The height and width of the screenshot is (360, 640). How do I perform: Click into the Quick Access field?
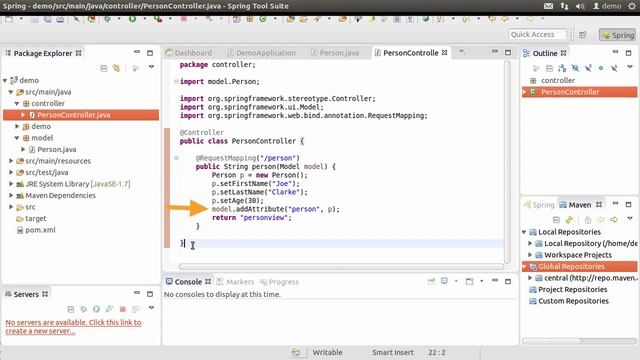tap(538, 35)
